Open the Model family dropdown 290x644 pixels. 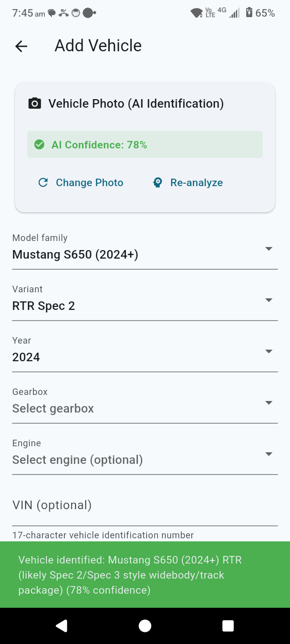pos(269,249)
